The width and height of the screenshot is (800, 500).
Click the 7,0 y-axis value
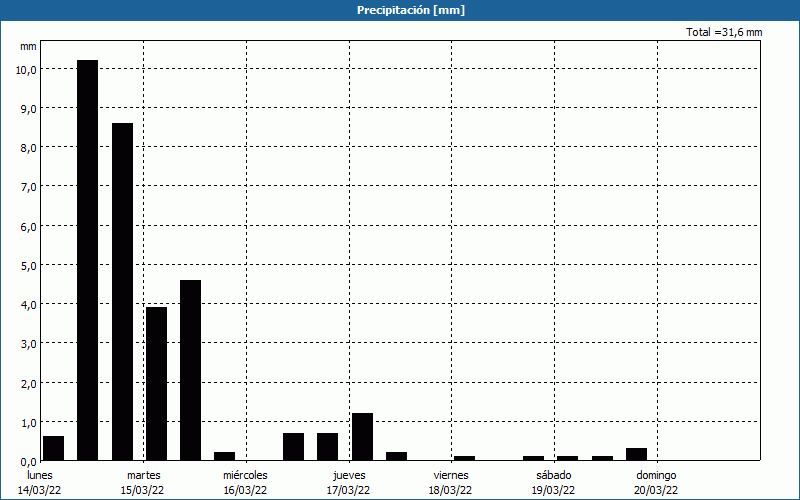pyautogui.click(x=29, y=187)
